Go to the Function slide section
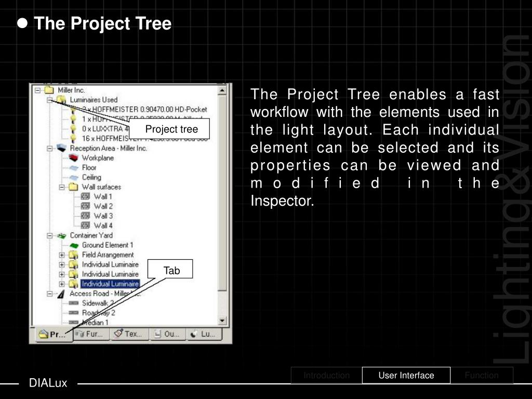 pos(482,375)
